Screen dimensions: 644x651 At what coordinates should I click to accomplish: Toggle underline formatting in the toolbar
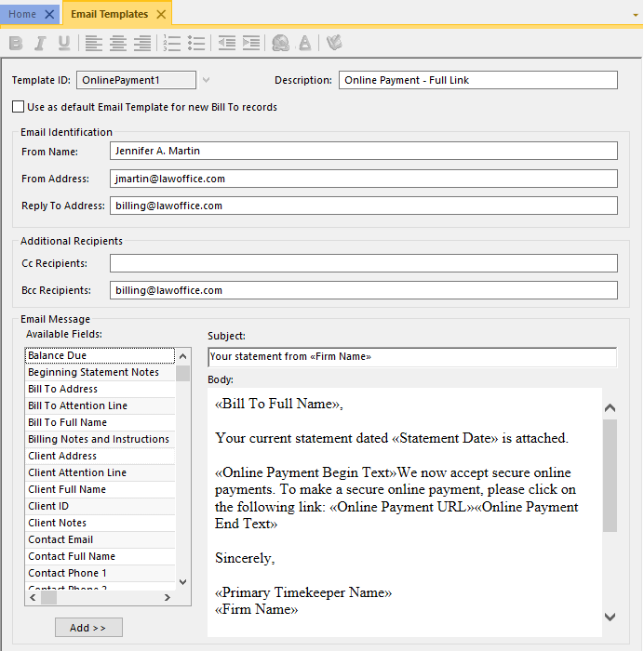[x=64, y=43]
